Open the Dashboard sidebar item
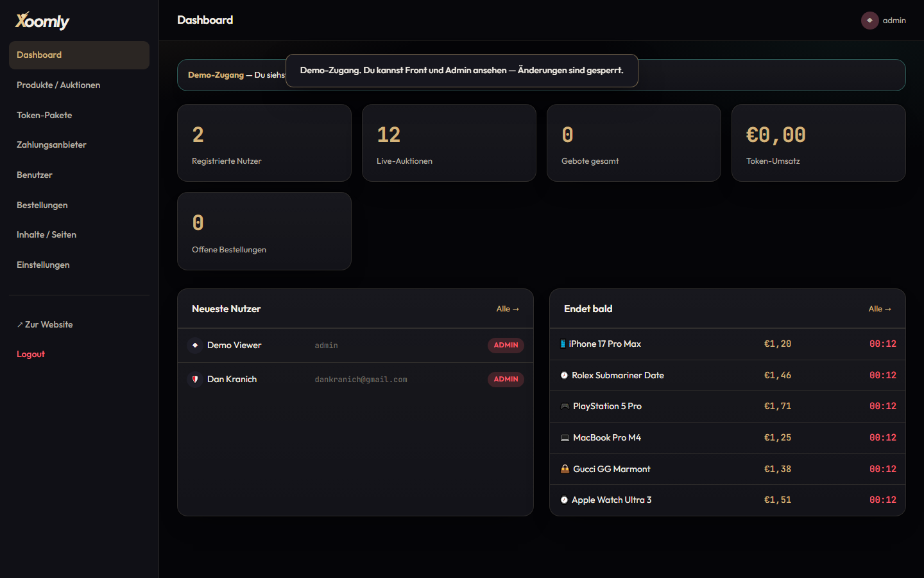924x578 pixels. tap(79, 55)
